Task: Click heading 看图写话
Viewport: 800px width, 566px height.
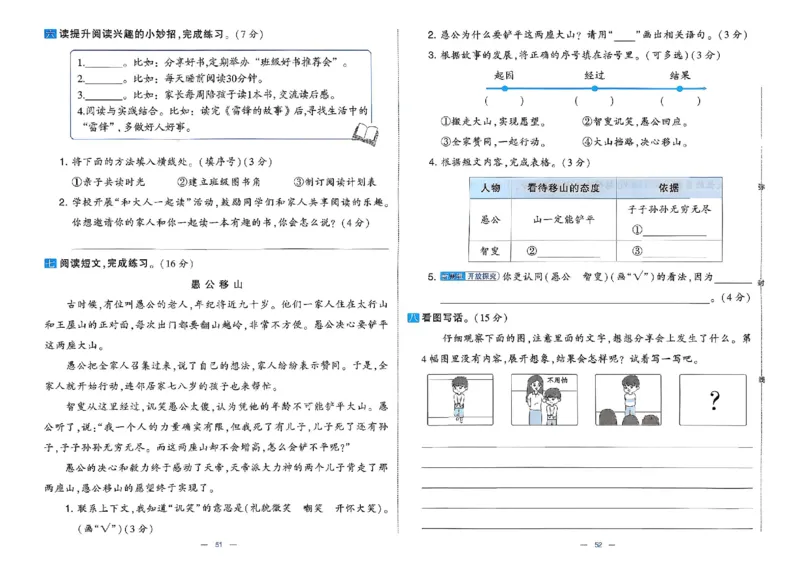Action: (443, 317)
